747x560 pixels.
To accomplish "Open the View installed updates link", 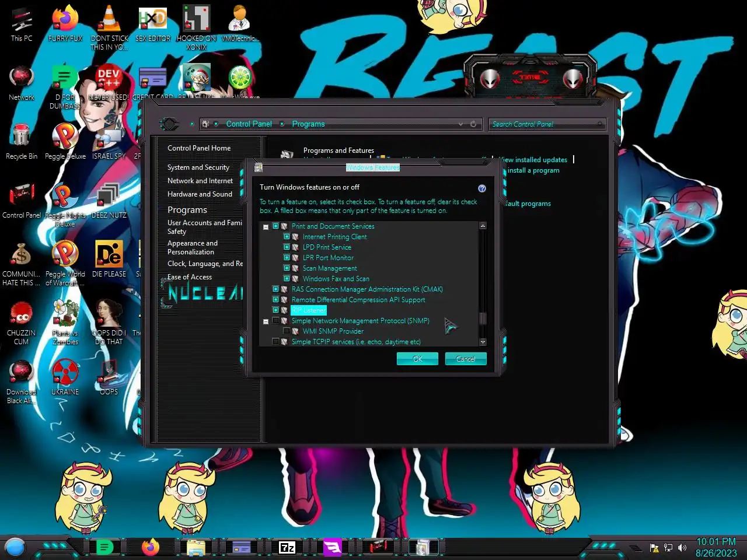I will [535, 160].
